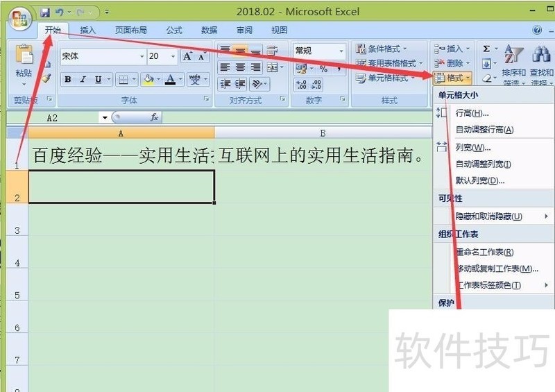Toggle top vertical alignment

click(x=225, y=50)
